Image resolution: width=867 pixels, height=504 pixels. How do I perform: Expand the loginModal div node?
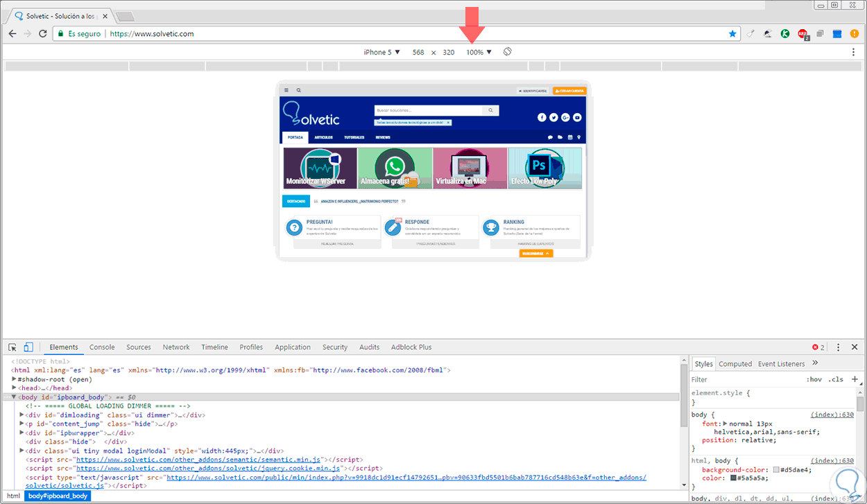click(x=22, y=451)
